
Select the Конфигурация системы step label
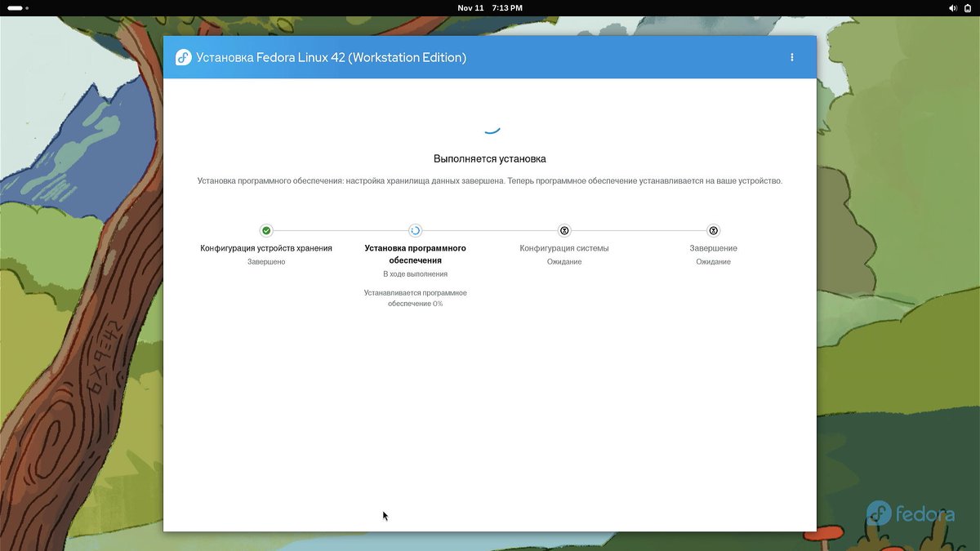(564, 248)
